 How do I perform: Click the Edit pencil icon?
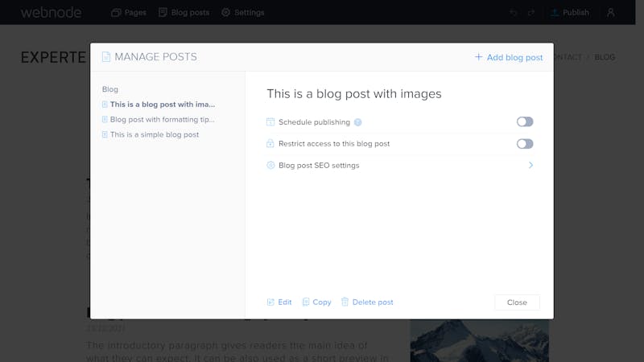[x=270, y=302]
